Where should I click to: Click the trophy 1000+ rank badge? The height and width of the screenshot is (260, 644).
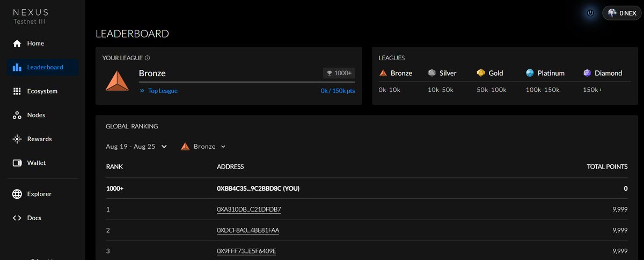click(x=339, y=74)
